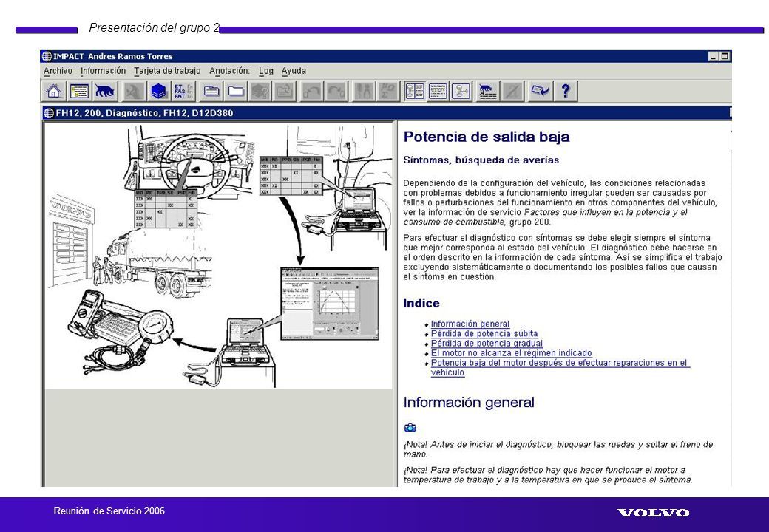
Task: Click the greyed folder with arrow icon
Action: (285, 91)
